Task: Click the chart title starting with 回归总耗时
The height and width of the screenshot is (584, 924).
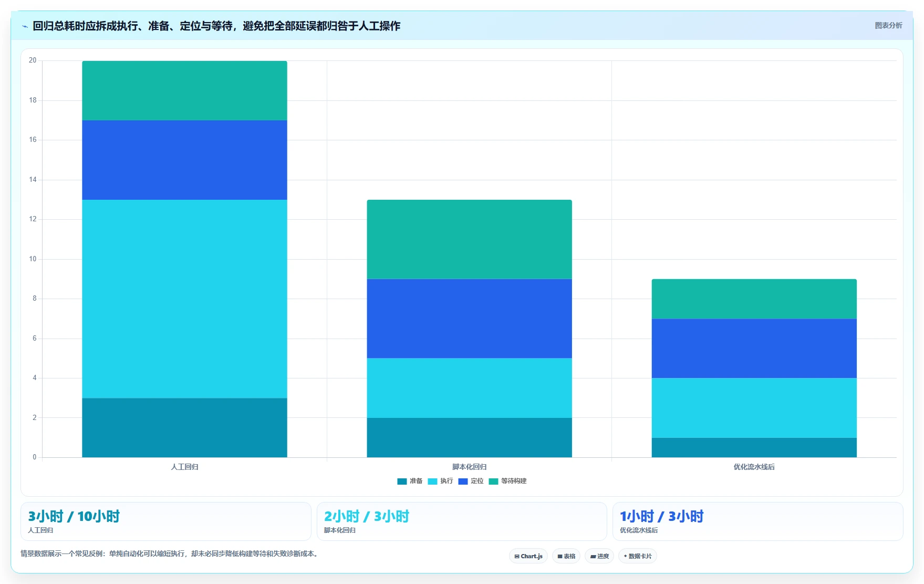Action: pyautogui.click(x=216, y=26)
